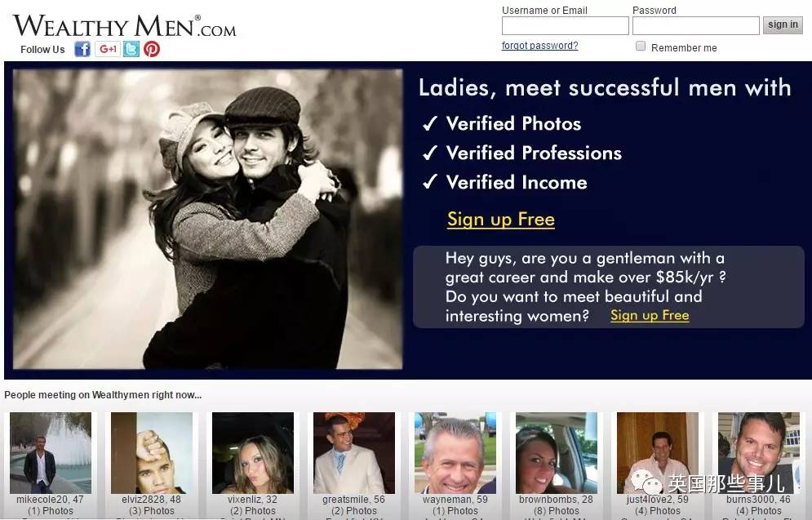Open the Facebook follow icon

[82, 49]
